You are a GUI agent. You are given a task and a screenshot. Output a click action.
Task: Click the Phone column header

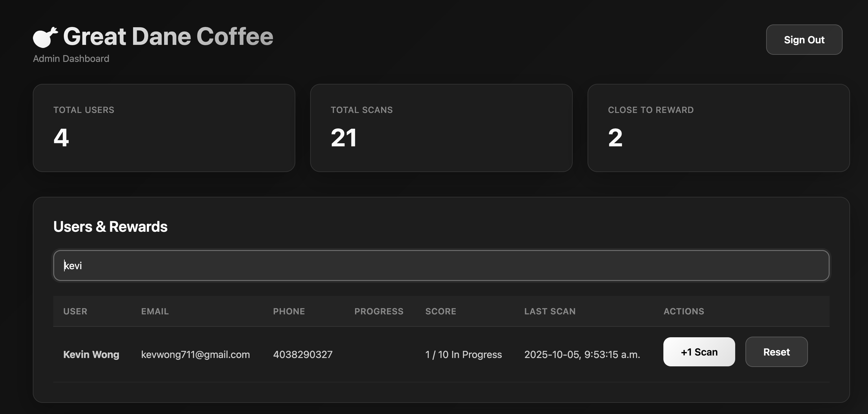tap(289, 311)
